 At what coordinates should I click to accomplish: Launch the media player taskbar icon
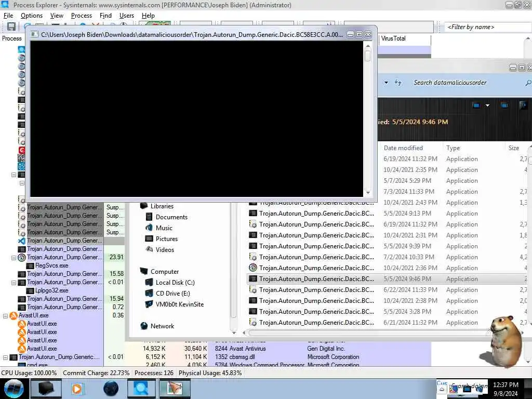[x=77, y=389]
